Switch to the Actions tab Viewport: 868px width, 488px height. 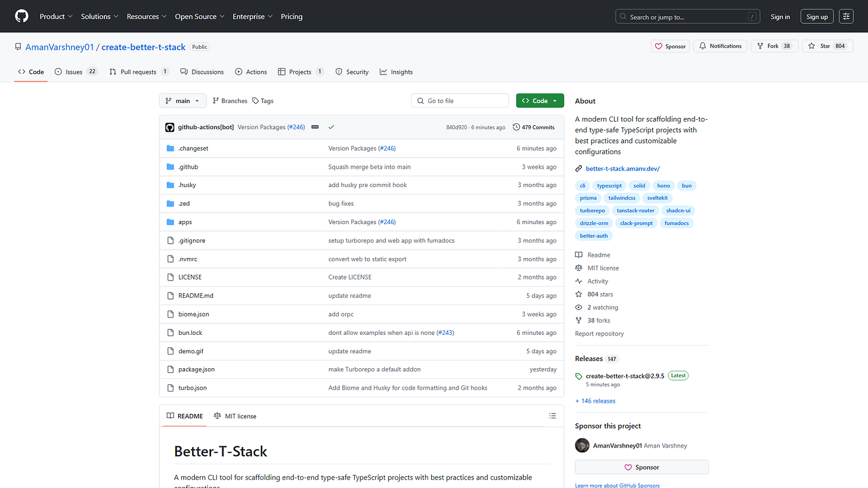pyautogui.click(x=251, y=72)
